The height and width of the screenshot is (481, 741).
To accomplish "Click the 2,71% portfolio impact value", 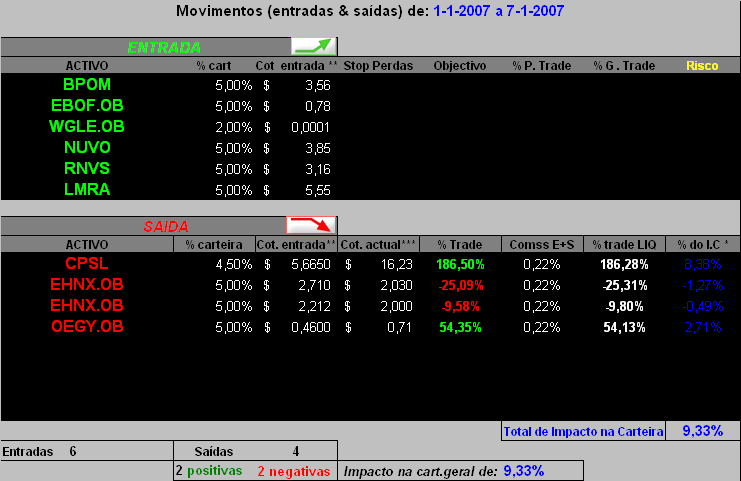I will click(x=702, y=327).
